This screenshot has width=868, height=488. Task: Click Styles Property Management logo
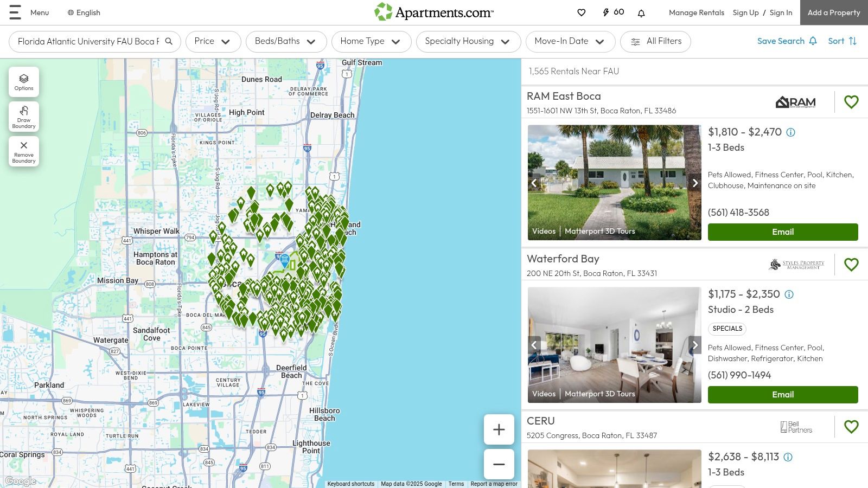796,265
